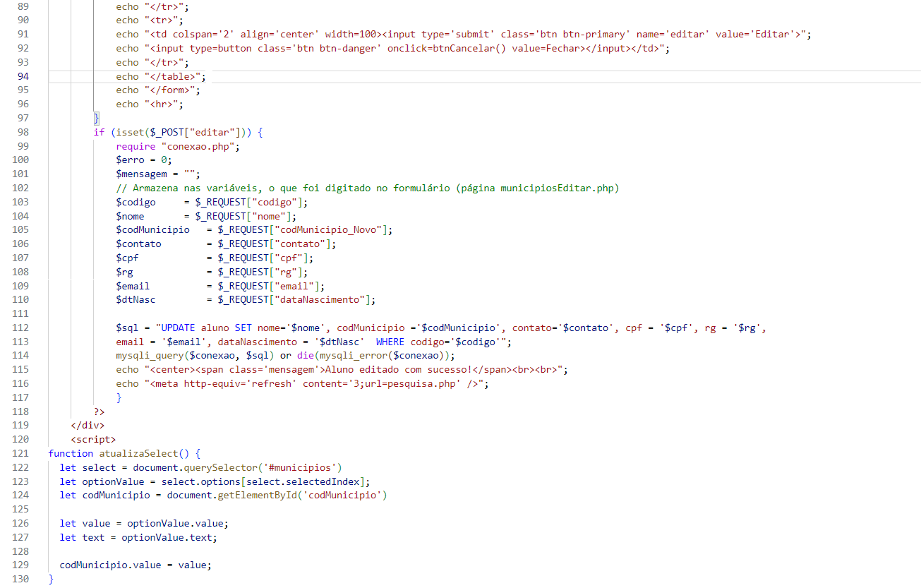
Task: Click the querySelector method call
Action: tap(223, 467)
